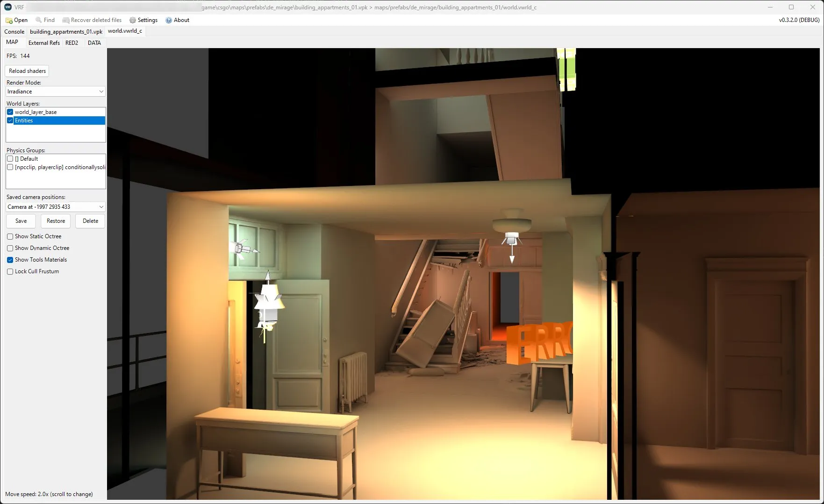Select the world.vwrld_c tab
The width and height of the screenshot is (824, 504).
(x=125, y=31)
